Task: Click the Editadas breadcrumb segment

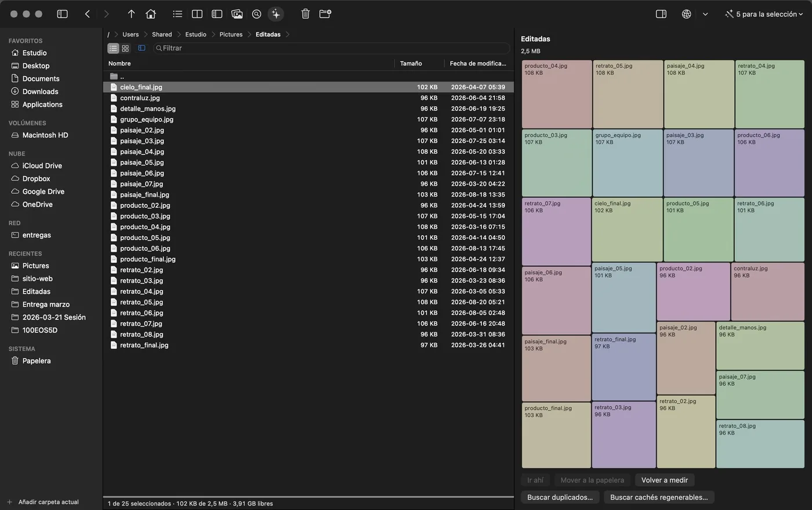Action: (x=268, y=34)
